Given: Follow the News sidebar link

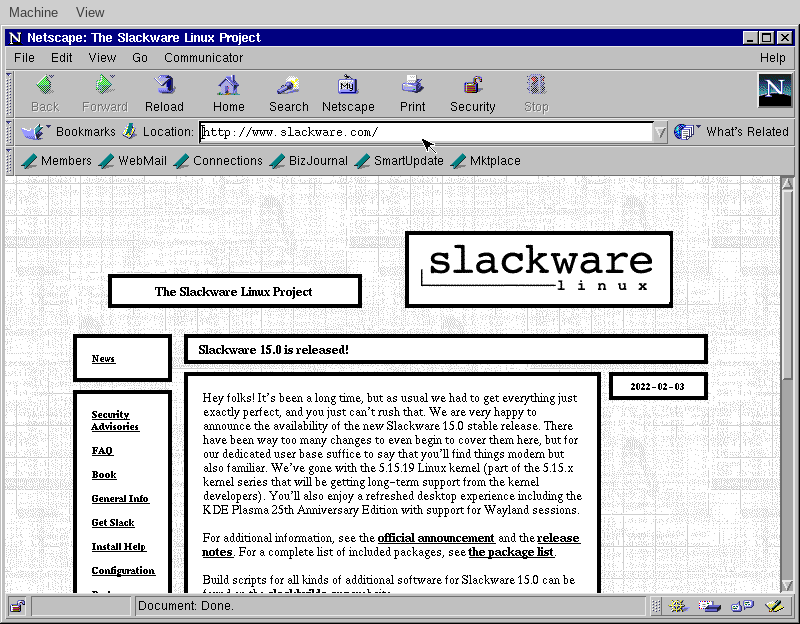Looking at the screenshot, I should point(103,359).
